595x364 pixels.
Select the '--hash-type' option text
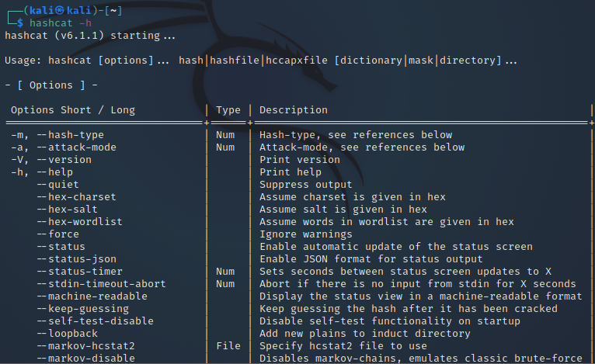pos(70,135)
